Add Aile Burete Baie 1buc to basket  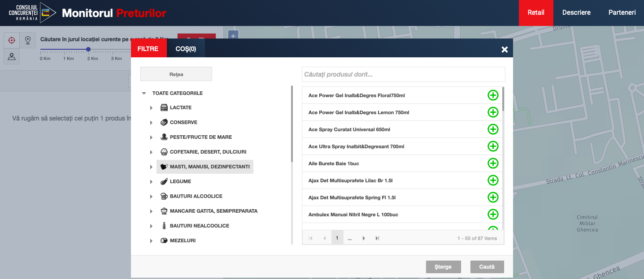(x=493, y=163)
